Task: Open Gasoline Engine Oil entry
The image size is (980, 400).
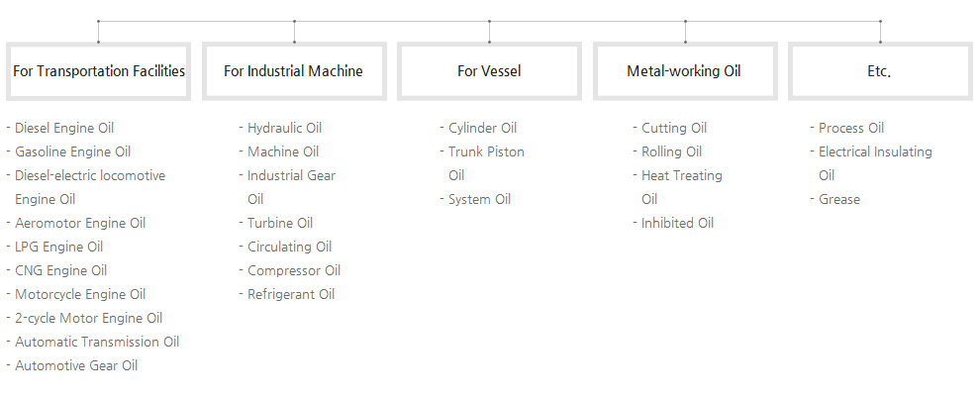Action: coord(72,151)
